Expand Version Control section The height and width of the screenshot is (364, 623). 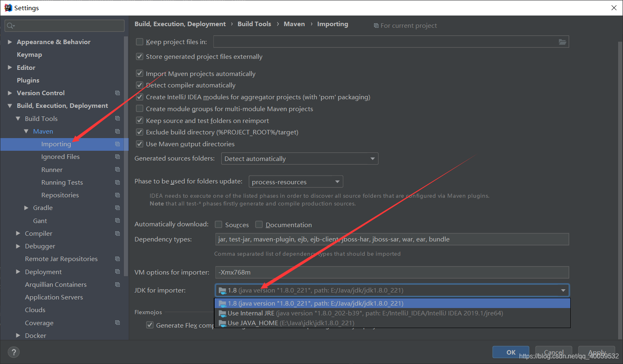(10, 93)
